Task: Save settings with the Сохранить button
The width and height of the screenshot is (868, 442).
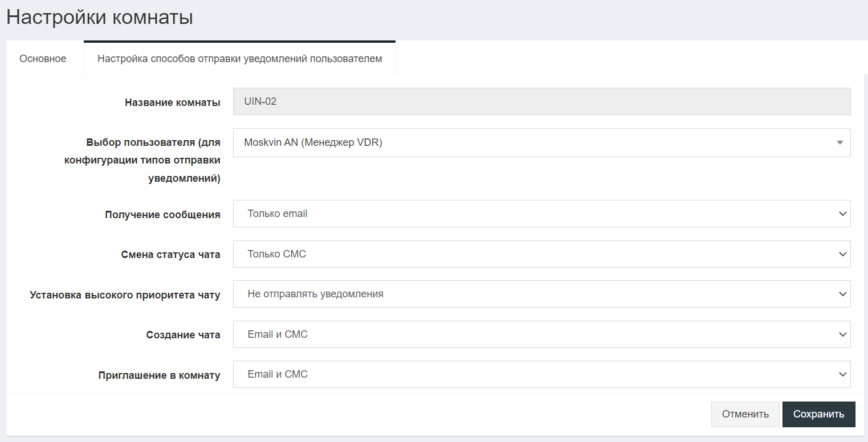Action: (818, 414)
